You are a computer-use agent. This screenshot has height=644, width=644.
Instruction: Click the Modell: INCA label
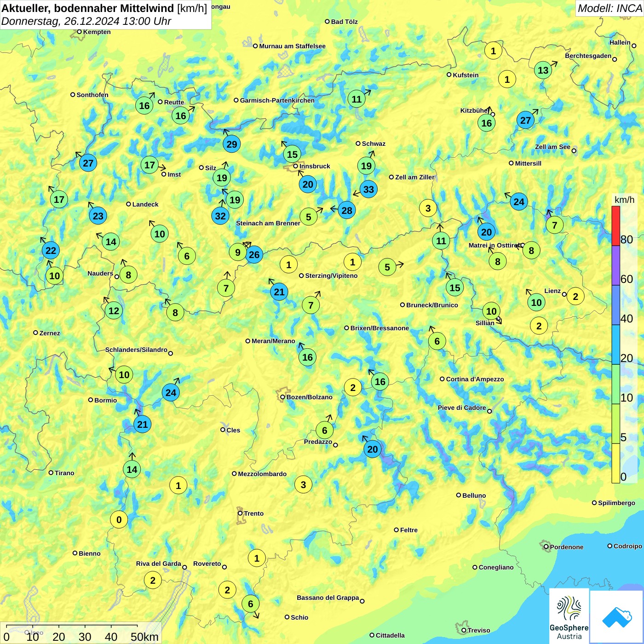[x=610, y=8]
